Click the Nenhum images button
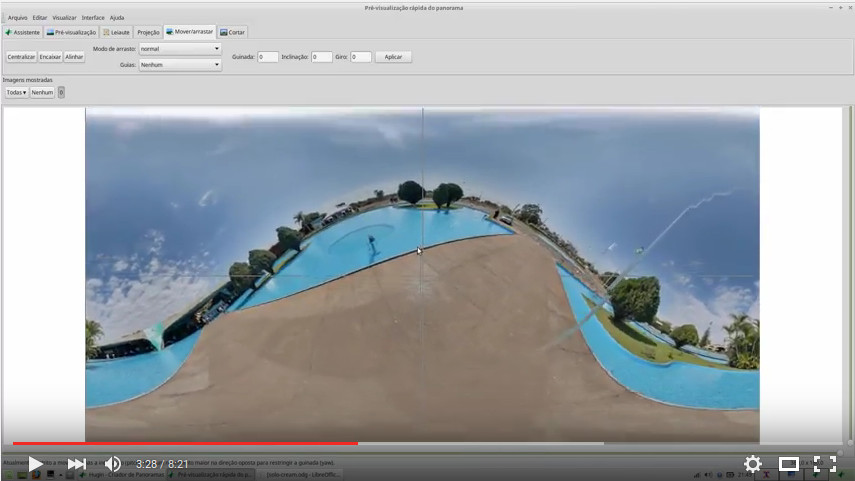 (42, 92)
